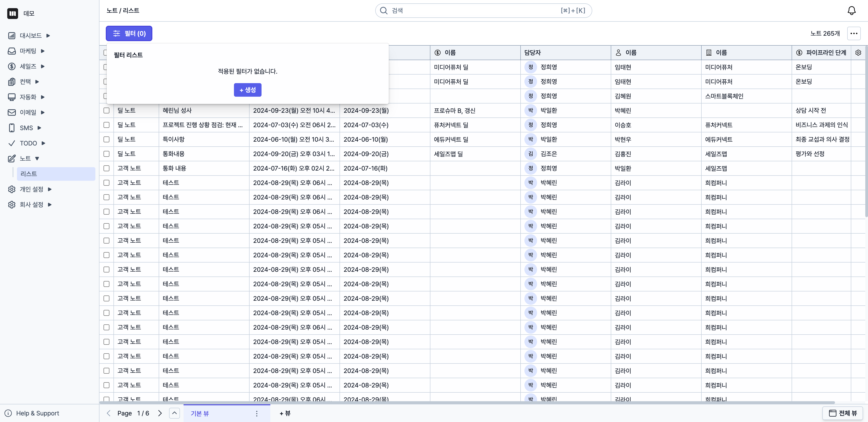
Task: Select the header select-all checkbox
Action: (105, 53)
